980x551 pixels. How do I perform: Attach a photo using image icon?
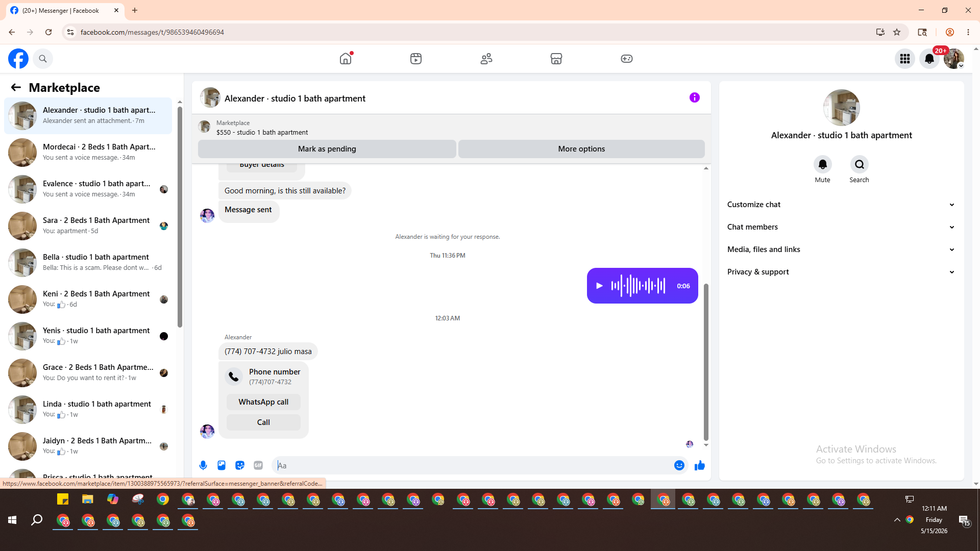pyautogui.click(x=222, y=465)
